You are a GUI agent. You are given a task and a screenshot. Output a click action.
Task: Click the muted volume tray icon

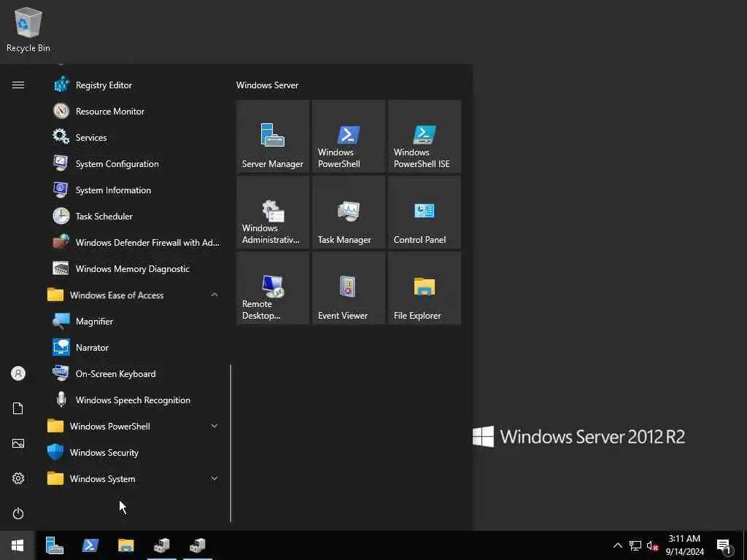pos(652,545)
